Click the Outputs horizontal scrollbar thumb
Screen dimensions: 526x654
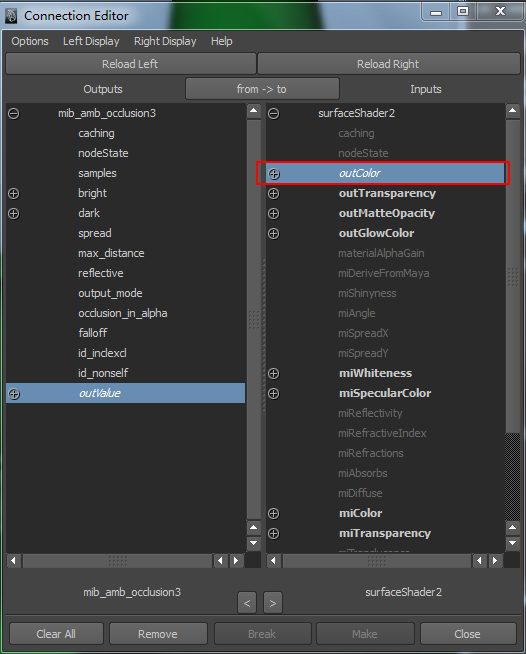[118, 561]
